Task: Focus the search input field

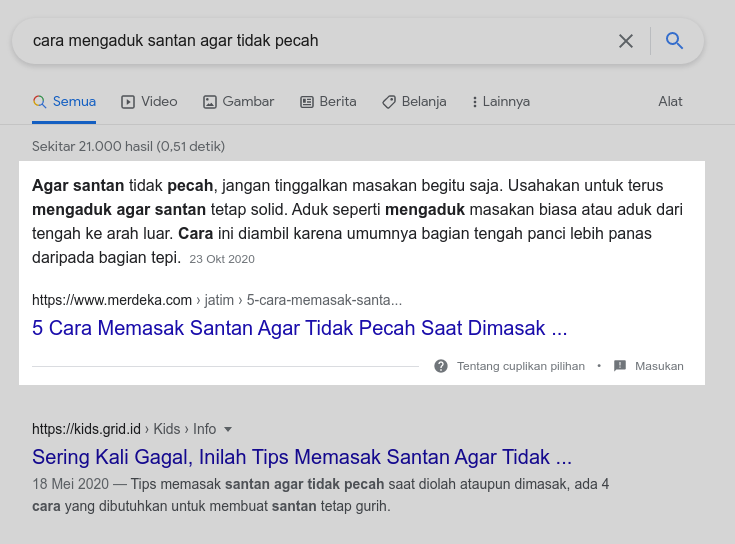Action: tap(310, 41)
